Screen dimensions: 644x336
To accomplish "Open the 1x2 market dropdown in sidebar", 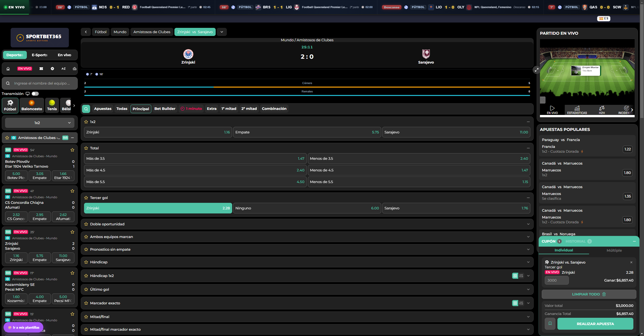I will (x=40, y=123).
